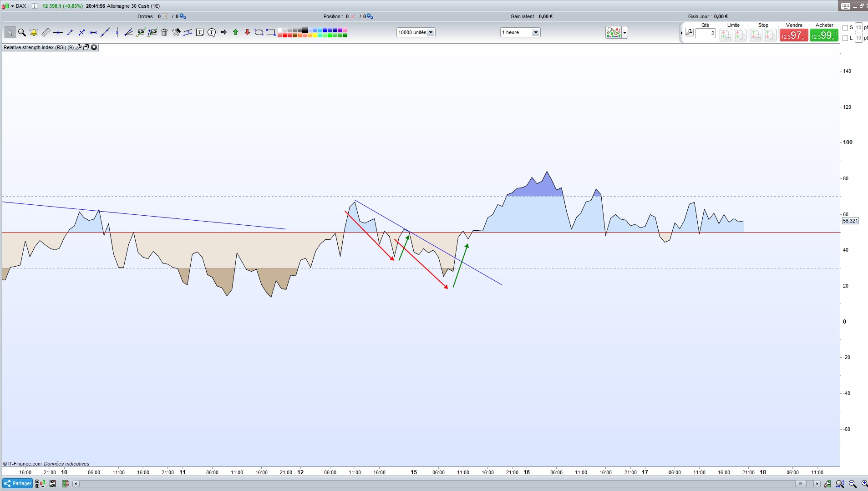Select the crossed lines drawing tool
The image size is (868, 491).
pyautogui.click(x=81, y=32)
